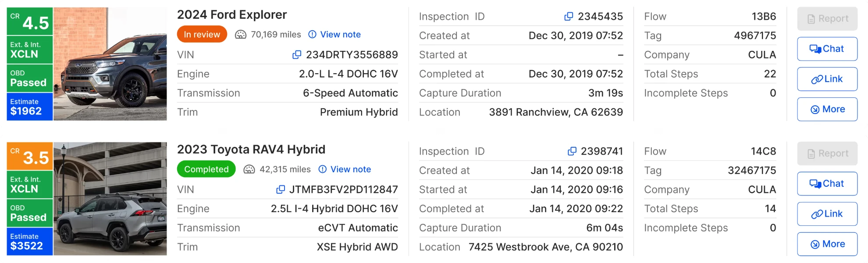
Task: Click Ext. & Int. XCLN tile for RAV4
Action: 30,185
